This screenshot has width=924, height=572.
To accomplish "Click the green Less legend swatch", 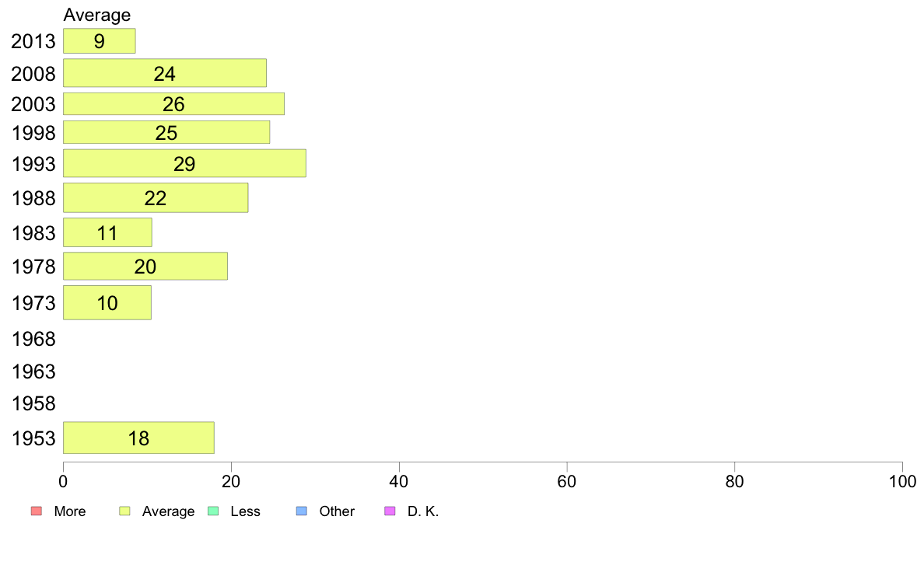I will click(213, 511).
